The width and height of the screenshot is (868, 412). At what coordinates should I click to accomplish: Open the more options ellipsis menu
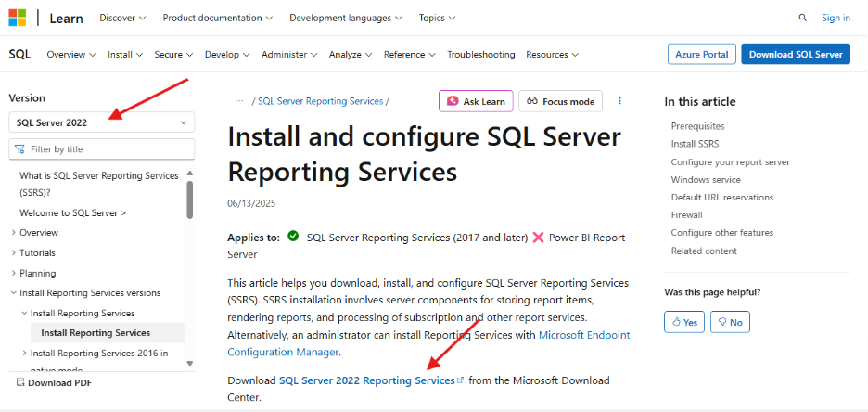point(620,101)
